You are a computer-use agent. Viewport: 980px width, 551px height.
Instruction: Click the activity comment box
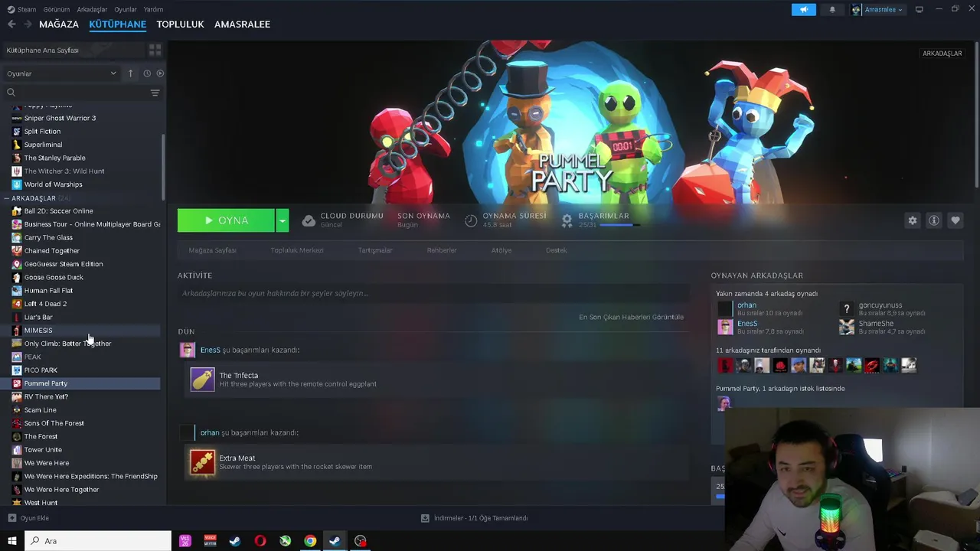click(433, 293)
